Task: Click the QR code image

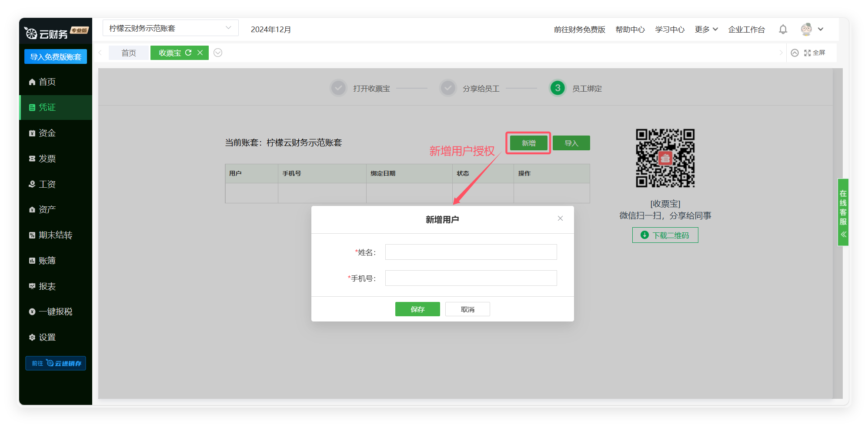Action: click(665, 158)
